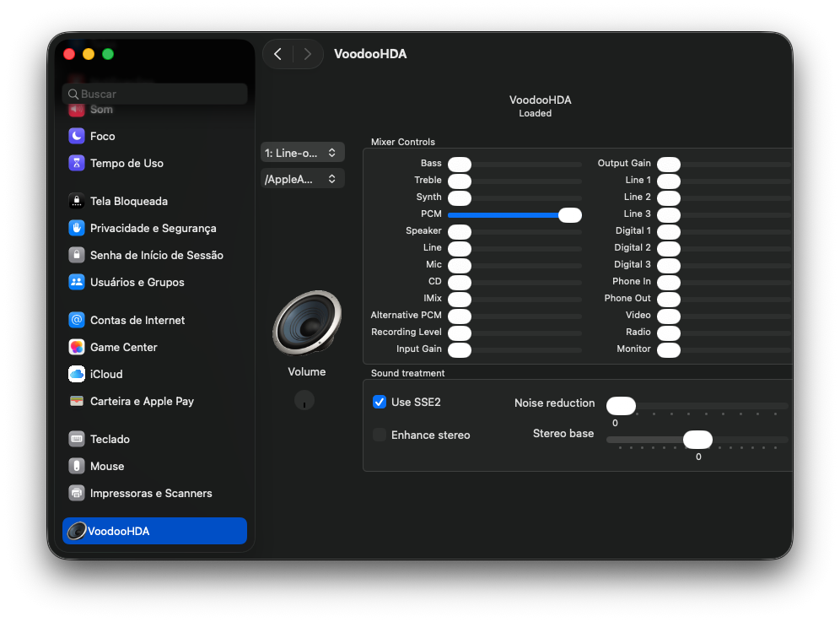Click the Som sound icon
The height and width of the screenshot is (622, 840).
pos(77,110)
